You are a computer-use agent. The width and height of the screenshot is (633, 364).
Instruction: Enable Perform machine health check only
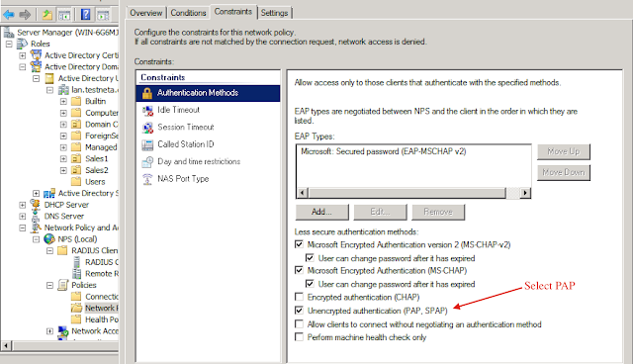coord(299,336)
